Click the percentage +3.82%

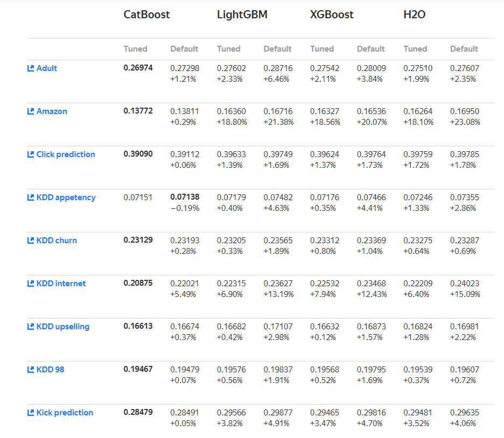(x=230, y=423)
